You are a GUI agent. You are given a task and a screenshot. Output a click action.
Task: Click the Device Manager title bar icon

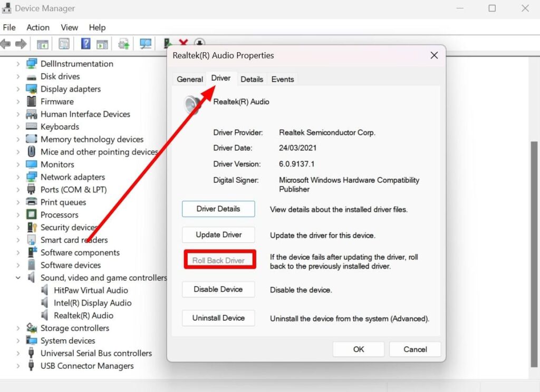6,8
